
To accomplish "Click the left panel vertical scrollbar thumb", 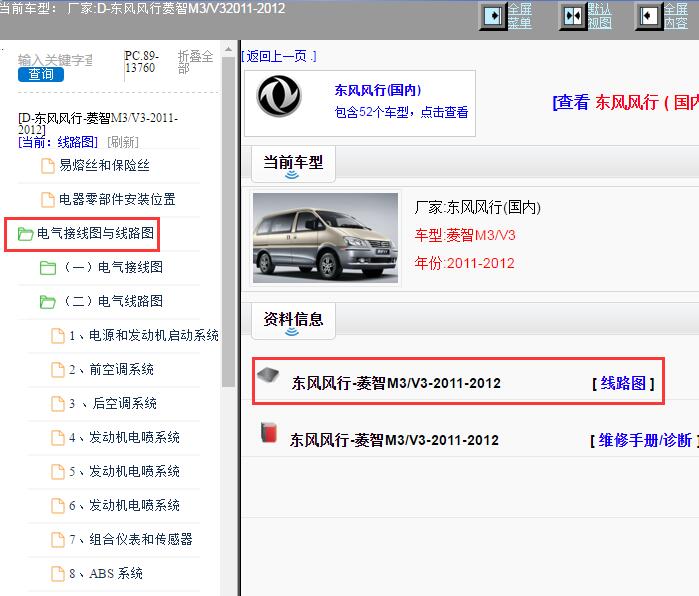I will coord(228,222).
